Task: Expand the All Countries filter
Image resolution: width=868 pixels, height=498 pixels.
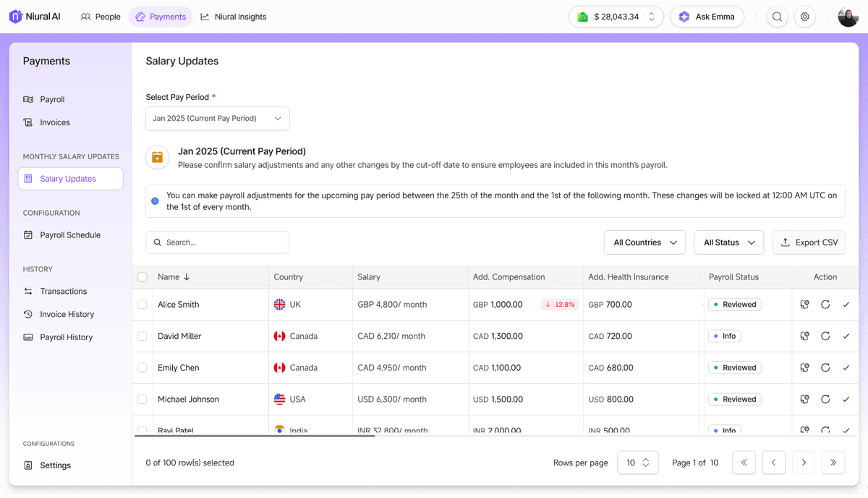Action: pyautogui.click(x=644, y=242)
